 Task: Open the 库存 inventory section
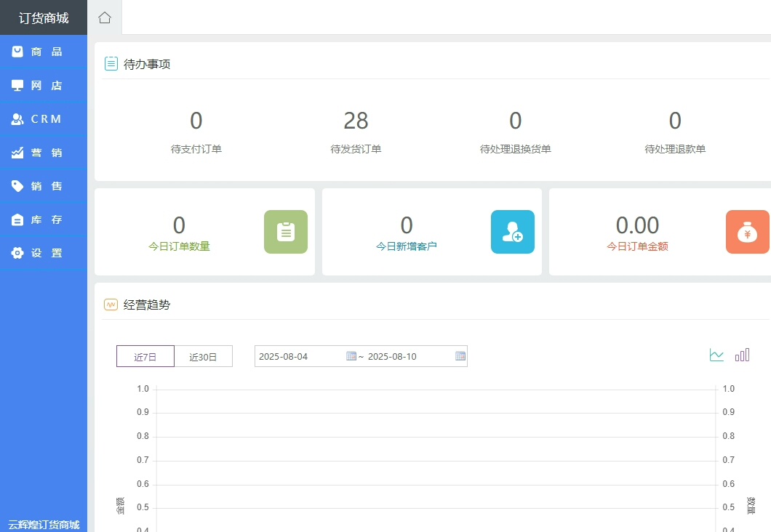44,219
